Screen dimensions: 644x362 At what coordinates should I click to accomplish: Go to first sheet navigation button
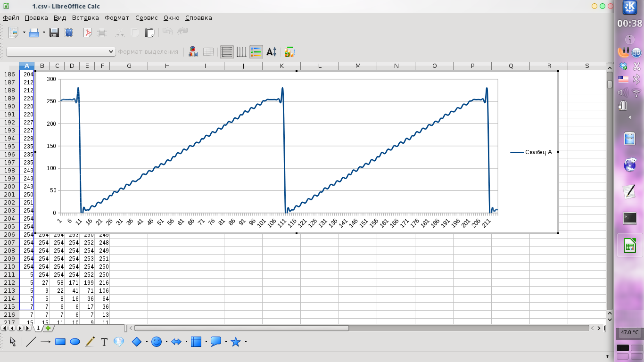(x=5, y=328)
